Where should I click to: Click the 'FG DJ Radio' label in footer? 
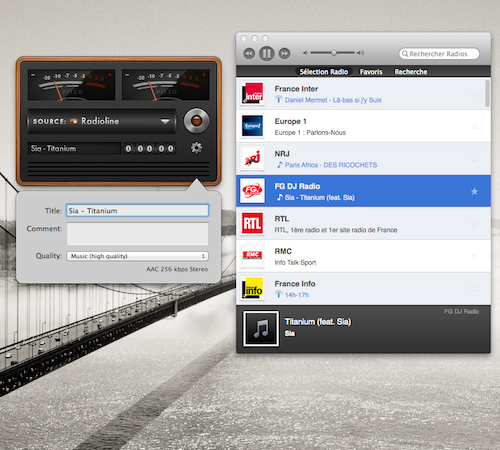point(461,312)
